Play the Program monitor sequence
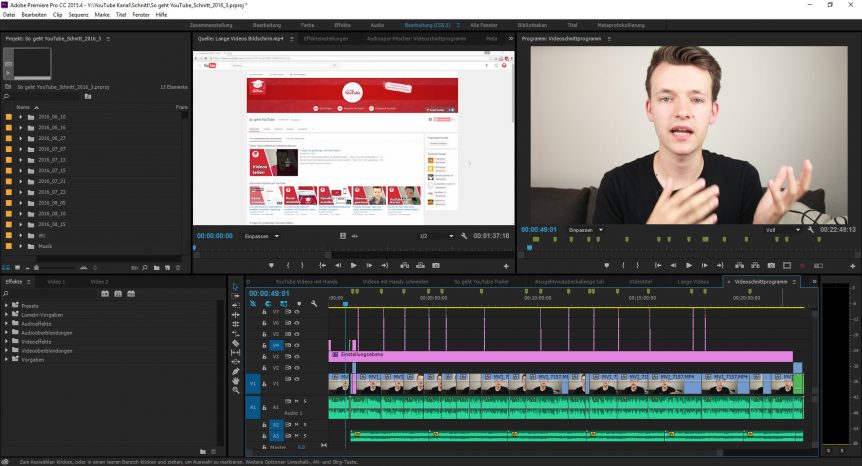The width and height of the screenshot is (862, 466). pos(689,265)
